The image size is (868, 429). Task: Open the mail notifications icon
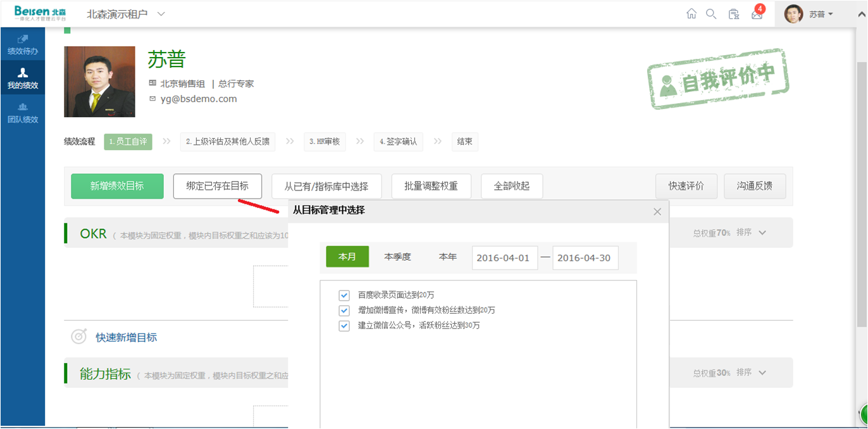(x=757, y=14)
